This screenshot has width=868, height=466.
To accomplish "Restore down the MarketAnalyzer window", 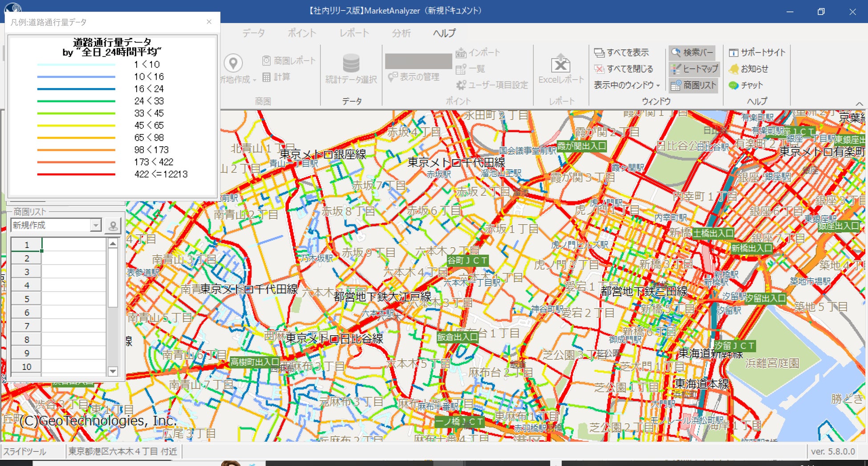I will 821,12.
